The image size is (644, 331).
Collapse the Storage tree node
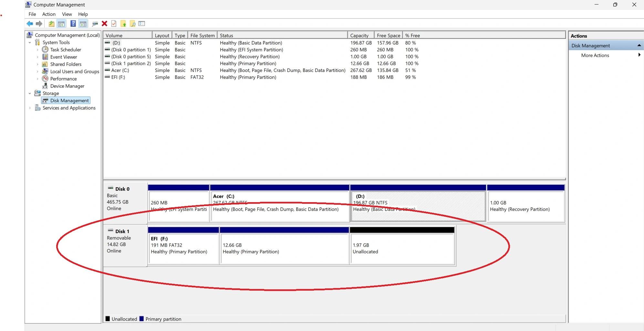(30, 93)
